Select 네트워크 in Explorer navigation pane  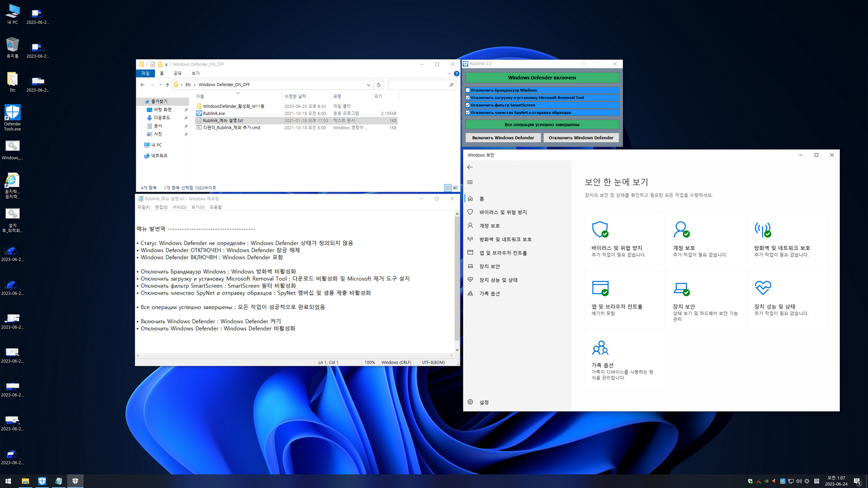pyautogui.click(x=159, y=156)
